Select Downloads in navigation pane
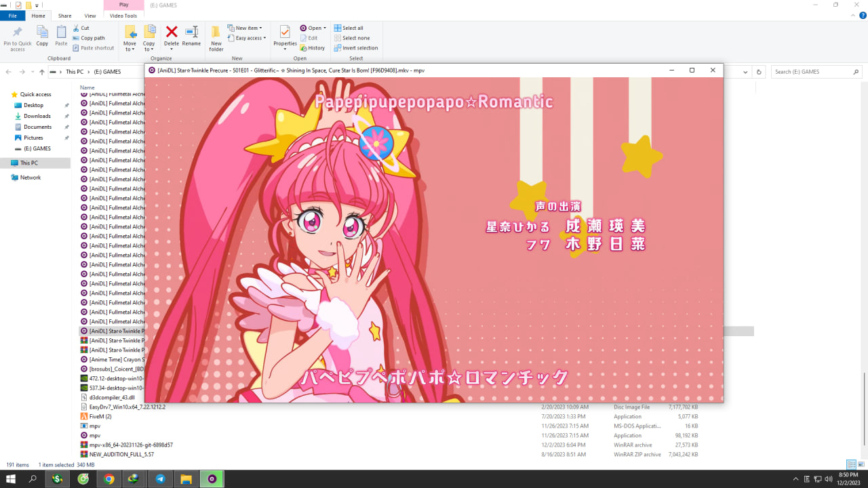The image size is (868, 488). pyautogui.click(x=37, y=116)
